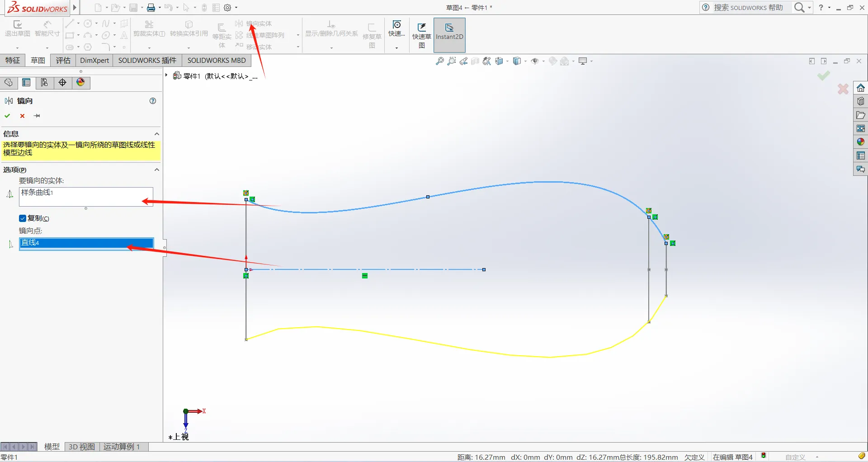
Task: Expand the 零件1 flyout tree node
Action: (x=166, y=75)
